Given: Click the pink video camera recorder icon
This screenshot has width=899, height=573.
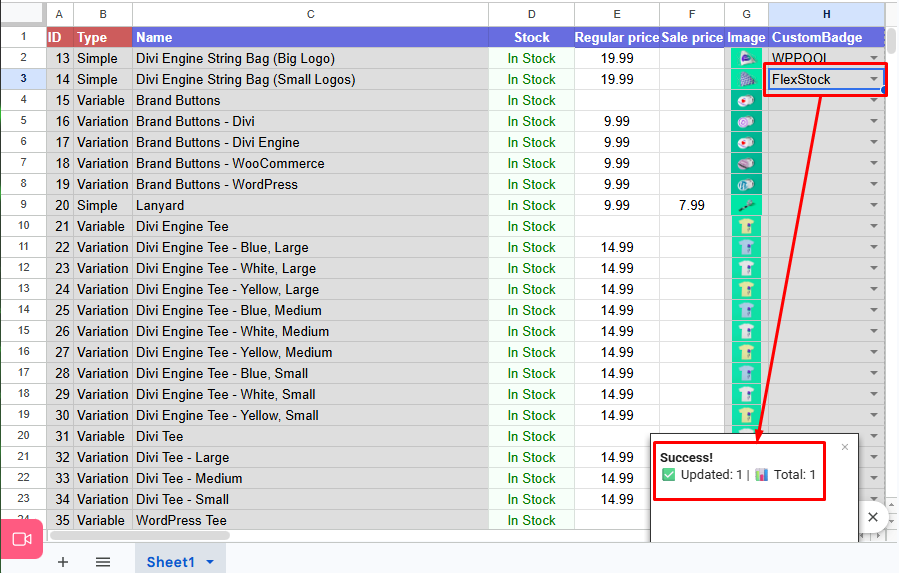Looking at the screenshot, I should (22, 539).
